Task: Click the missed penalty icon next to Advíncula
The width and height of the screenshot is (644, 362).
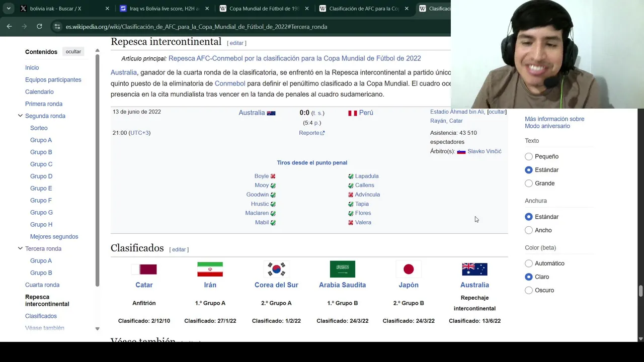Action: pyautogui.click(x=351, y=195)
